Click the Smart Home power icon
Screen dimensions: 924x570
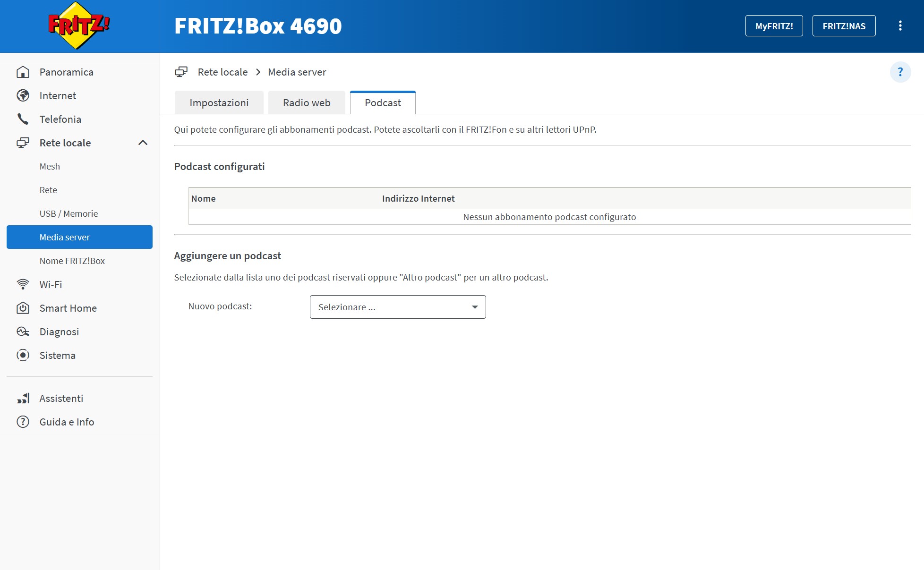(23, 308)
